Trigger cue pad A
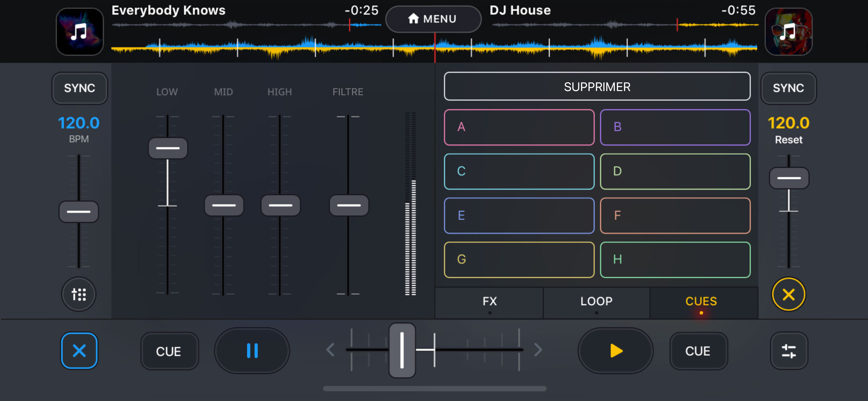Viewport: 868px width, 401px height. point(519,127)
